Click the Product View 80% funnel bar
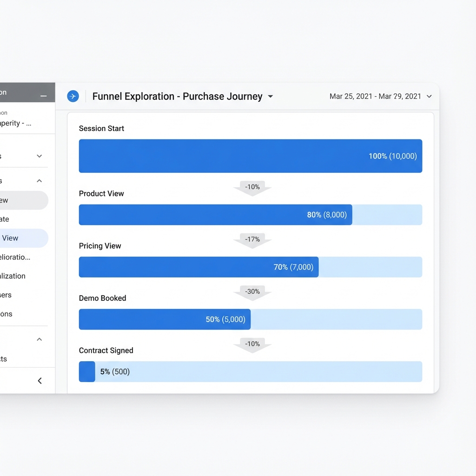This screenshot has width=476, height=476. (x=215, y=215)
